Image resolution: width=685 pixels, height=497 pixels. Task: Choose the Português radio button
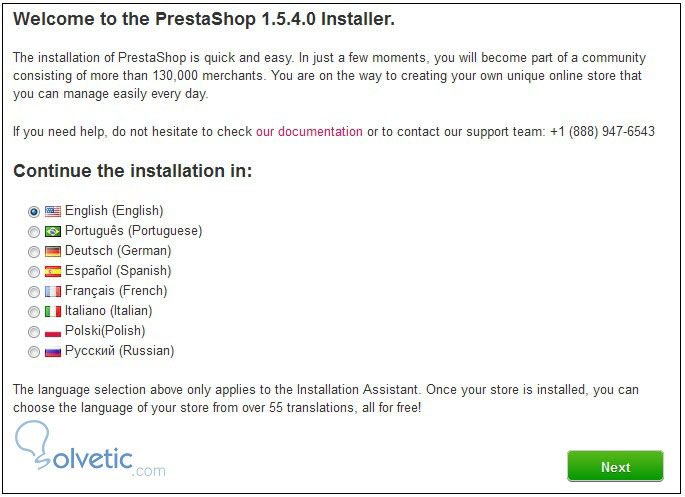35,232
